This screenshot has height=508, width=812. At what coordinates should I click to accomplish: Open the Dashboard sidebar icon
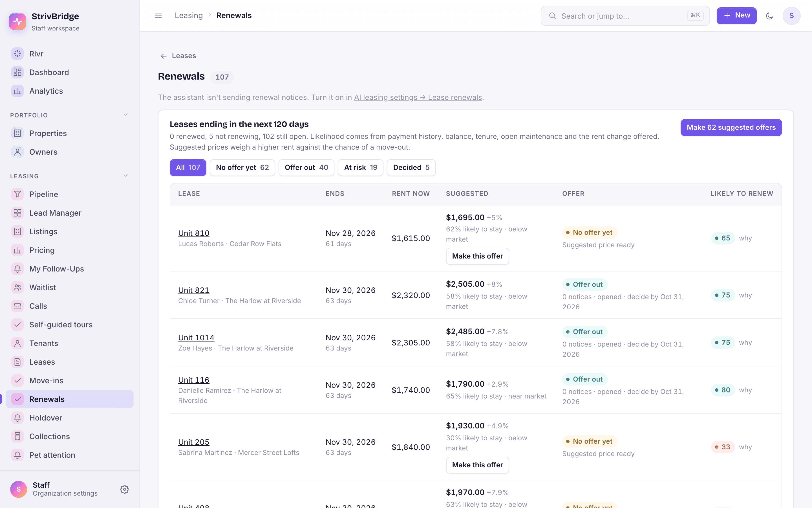[x=17, y=72]
